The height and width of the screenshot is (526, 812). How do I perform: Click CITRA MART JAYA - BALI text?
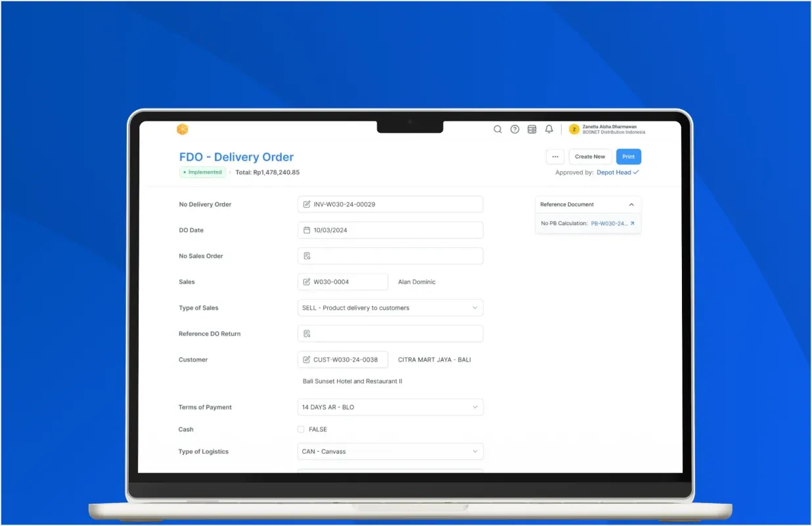click(434, 360)
